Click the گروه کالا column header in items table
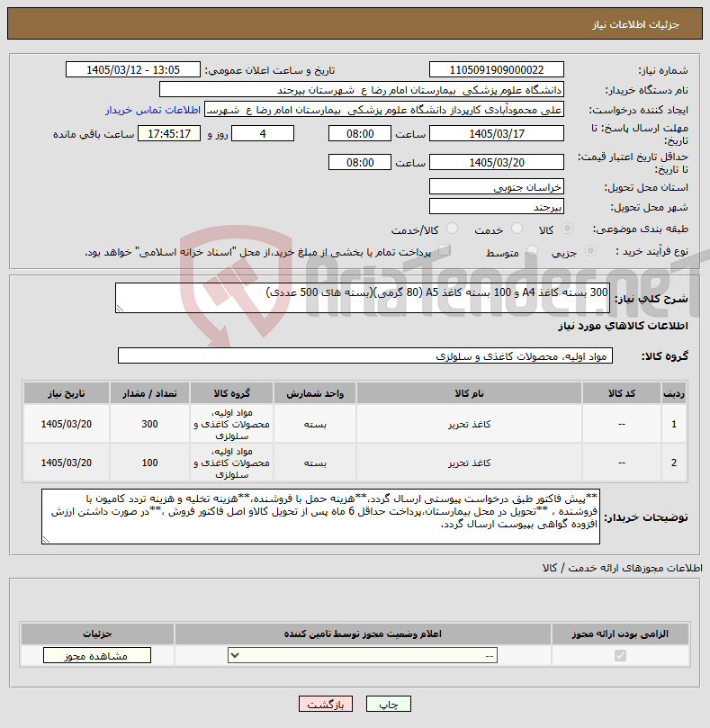The image size is (710, 728). (231, 393)
